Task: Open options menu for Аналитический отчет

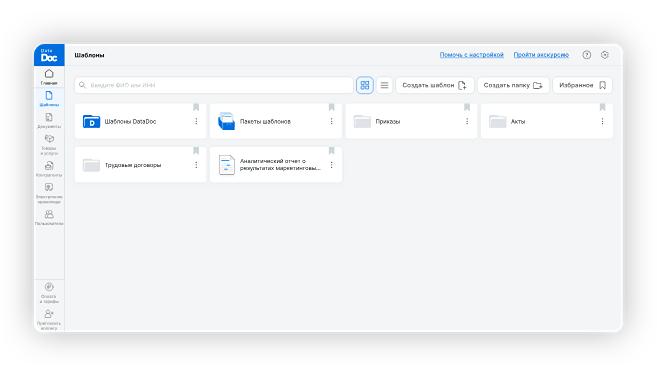Action: 331,165
